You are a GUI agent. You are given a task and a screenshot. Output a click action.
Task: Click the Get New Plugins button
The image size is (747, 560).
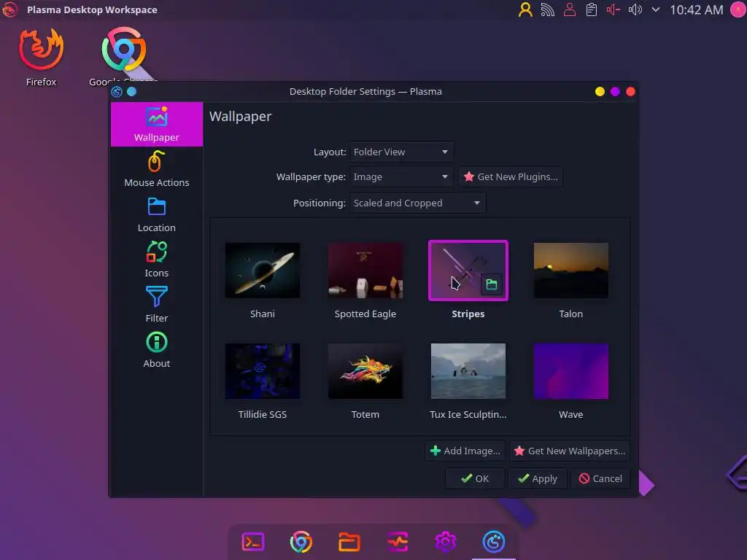[x=510, y=176]
